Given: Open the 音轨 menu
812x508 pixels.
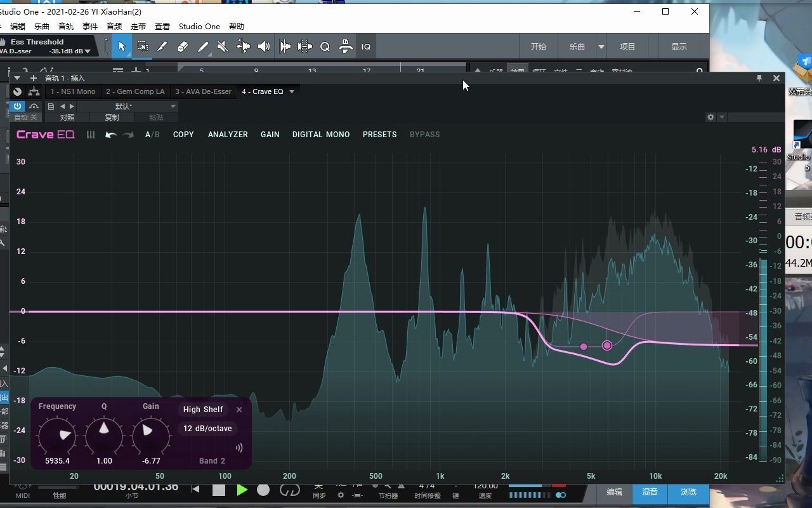Looking at the screenshot, I should [x=66, y=26].
